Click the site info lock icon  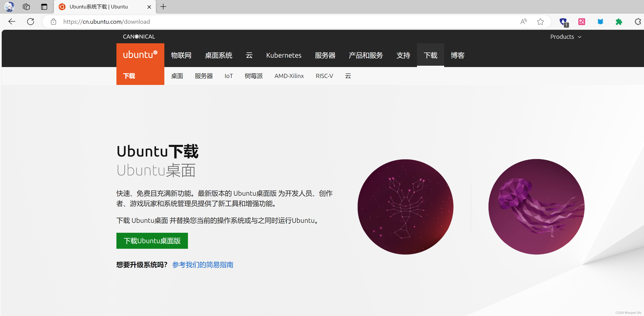[53, 22]
